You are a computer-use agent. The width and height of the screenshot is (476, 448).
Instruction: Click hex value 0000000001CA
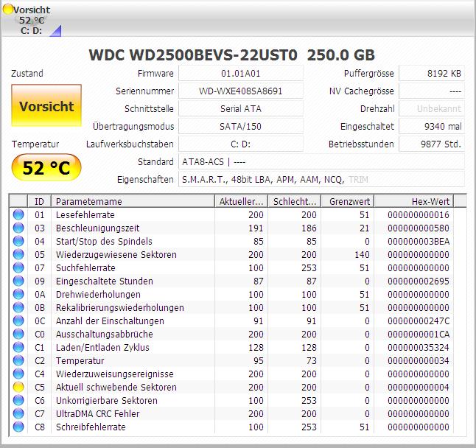[x=419, y=335]
